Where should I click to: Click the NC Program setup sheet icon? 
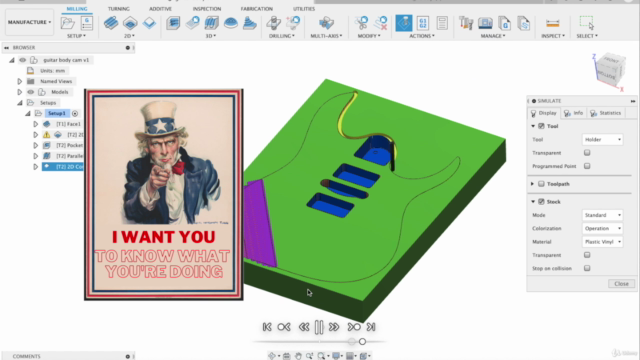point(87,23)
